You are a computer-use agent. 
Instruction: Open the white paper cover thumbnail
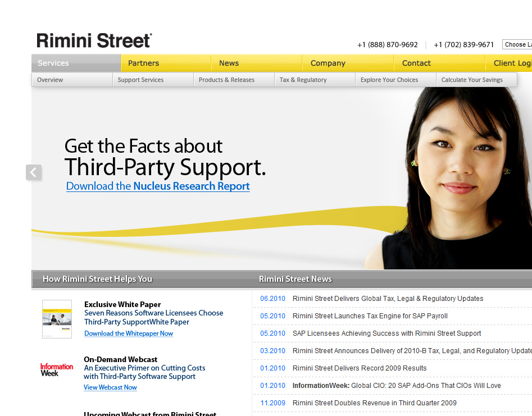pos(57,319)
